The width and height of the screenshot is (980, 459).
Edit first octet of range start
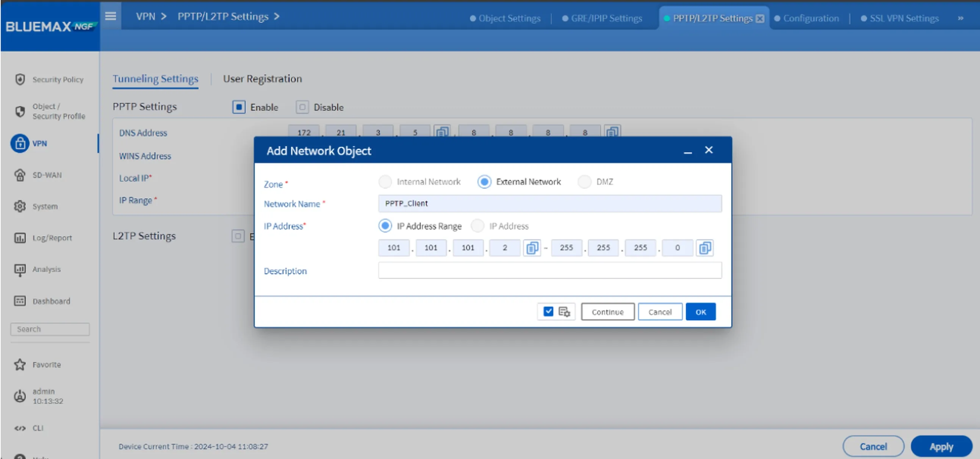click(x=394, y=248)
